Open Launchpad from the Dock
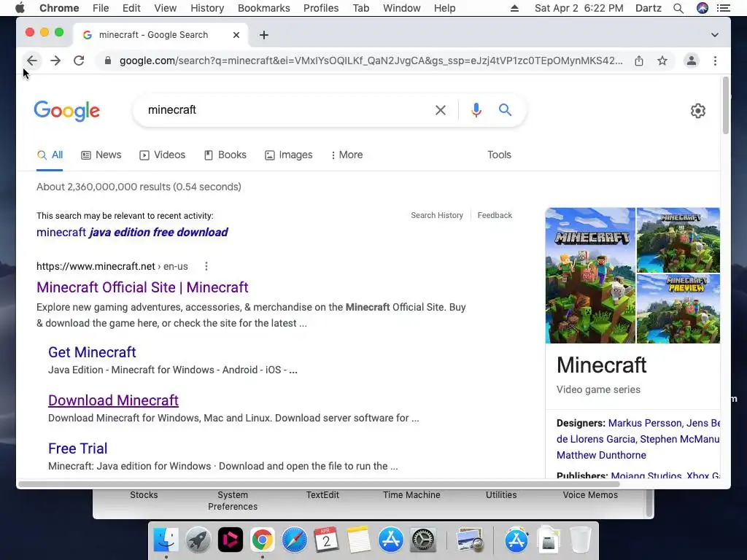The height and width of the screenshot is (560, 747). (x=198, y=540)
